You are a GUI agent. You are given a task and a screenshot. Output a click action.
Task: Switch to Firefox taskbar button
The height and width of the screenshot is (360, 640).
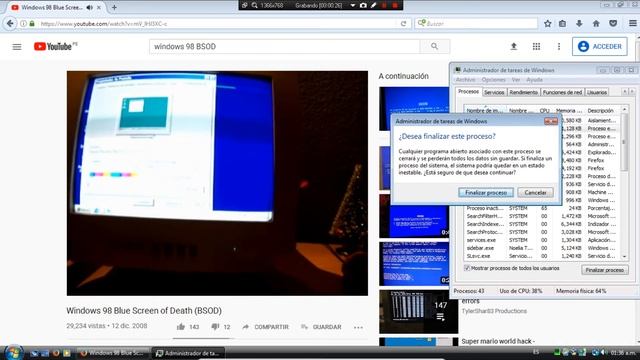pos(113,353)
